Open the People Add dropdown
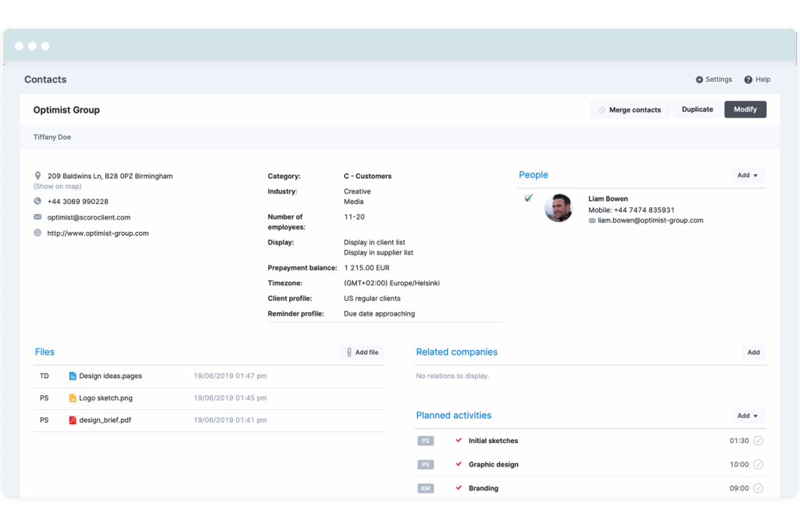The height and width of the screenshot is (532, 800). (x=748, y=176)
